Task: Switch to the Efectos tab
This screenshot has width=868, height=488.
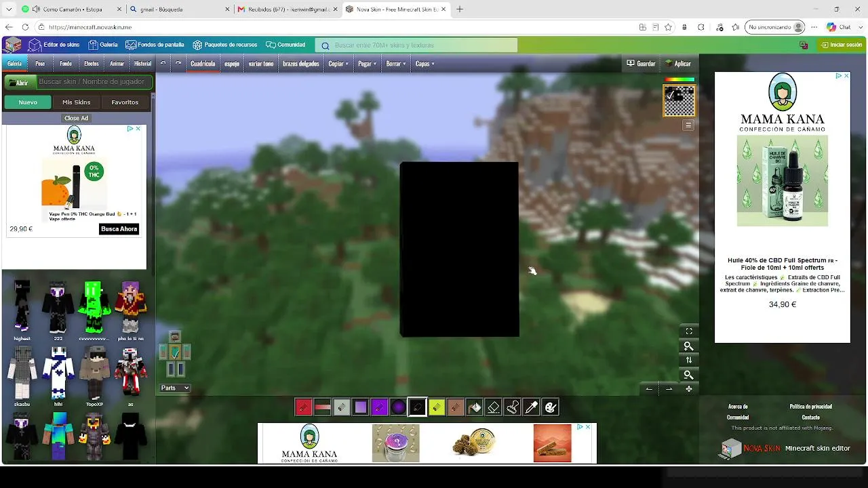Action: point(92,64)
